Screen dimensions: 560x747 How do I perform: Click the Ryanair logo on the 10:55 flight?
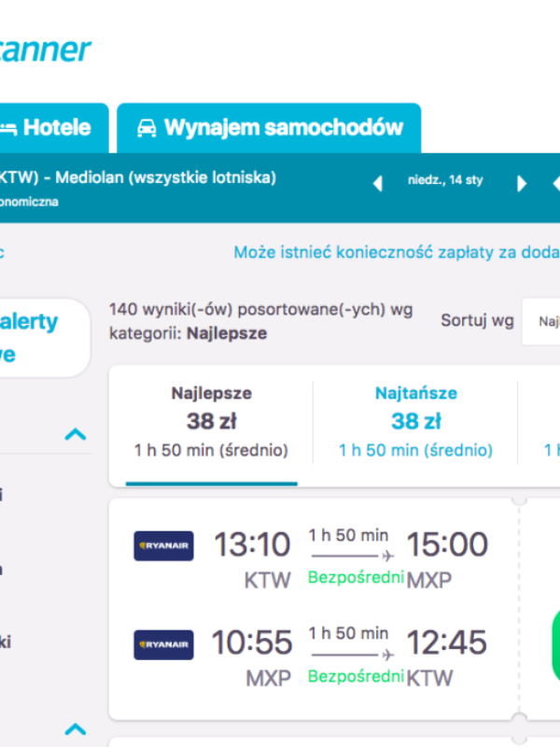(162, 644)
